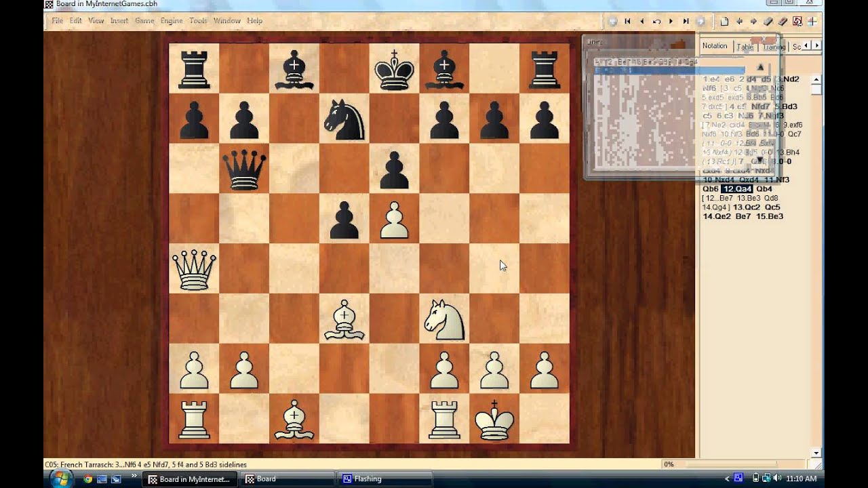Click the colored cross icon at toolbar end
This screenshot has width=868, height=488.
coord(812,21)
